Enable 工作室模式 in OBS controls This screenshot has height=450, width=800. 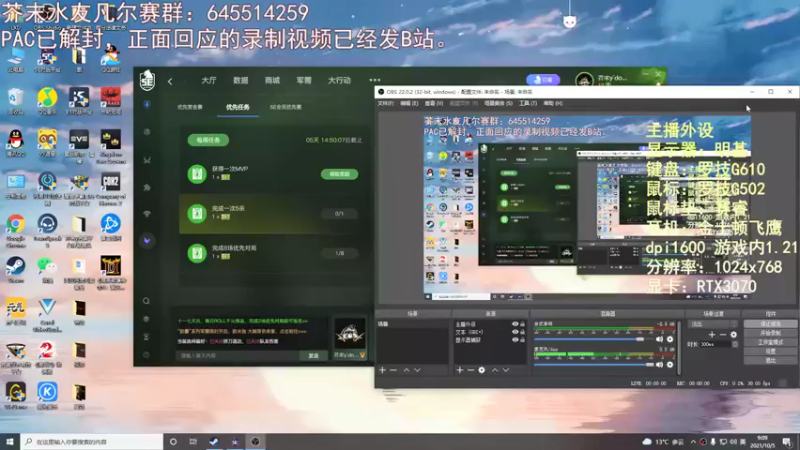pyautogui.click(x=770, y=342)
